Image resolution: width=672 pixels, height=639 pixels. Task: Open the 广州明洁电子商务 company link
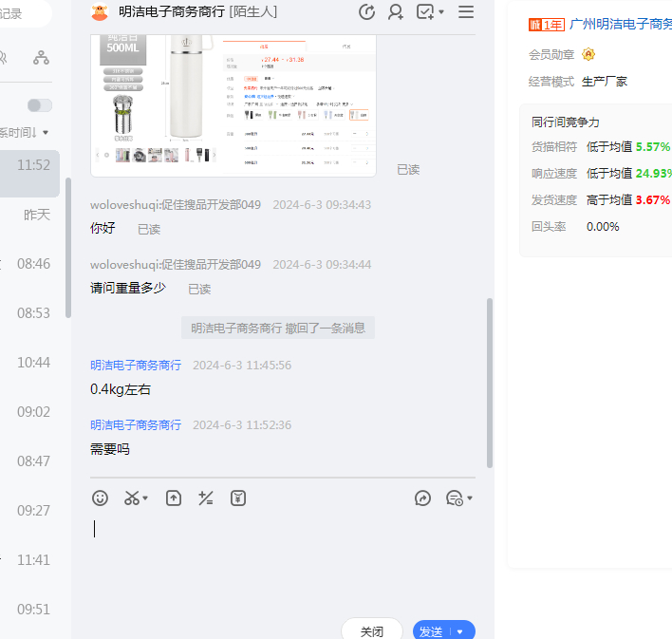point(621,26)
